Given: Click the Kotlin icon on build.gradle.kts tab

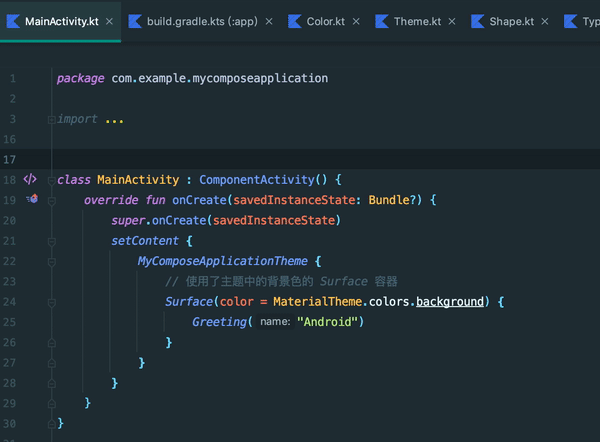Looking at the screenshot, I should pos(135,21).
